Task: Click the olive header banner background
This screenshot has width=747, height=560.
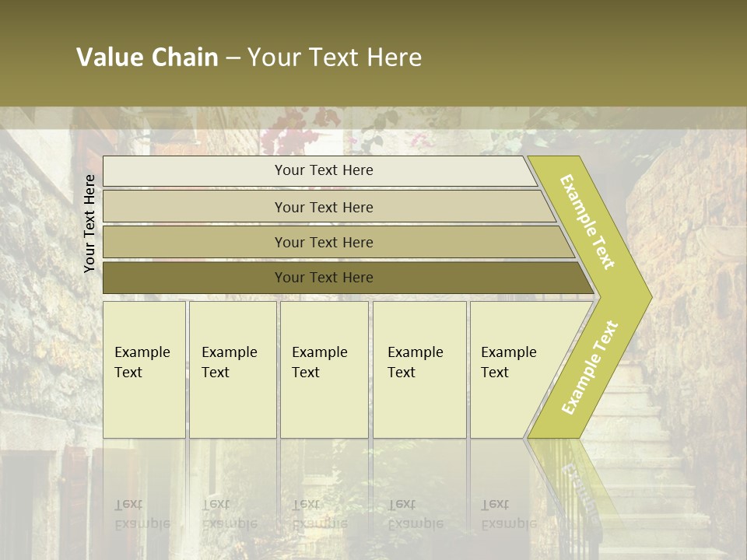Action: 584,54
